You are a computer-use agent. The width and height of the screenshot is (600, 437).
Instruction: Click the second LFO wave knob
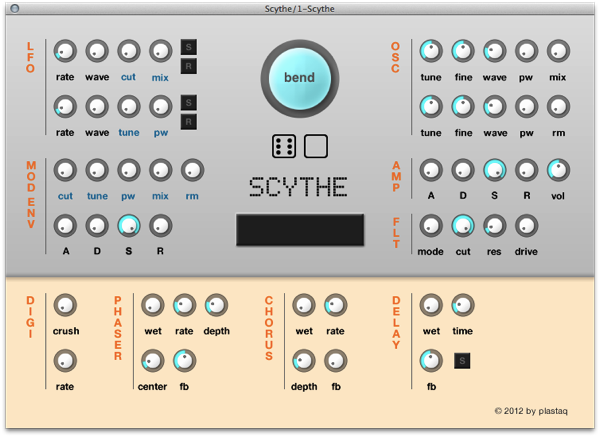[97, 107]
